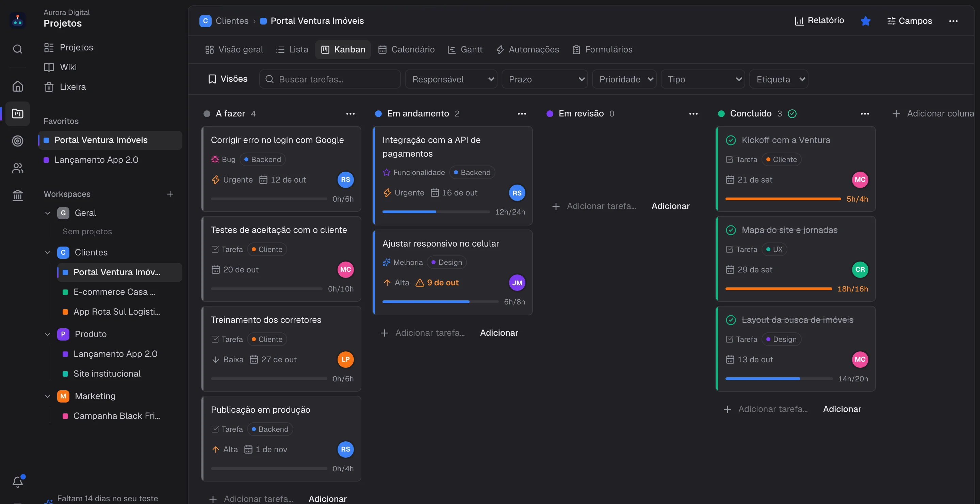Open search from left rail magnifier icon

[x=17, y=49]
